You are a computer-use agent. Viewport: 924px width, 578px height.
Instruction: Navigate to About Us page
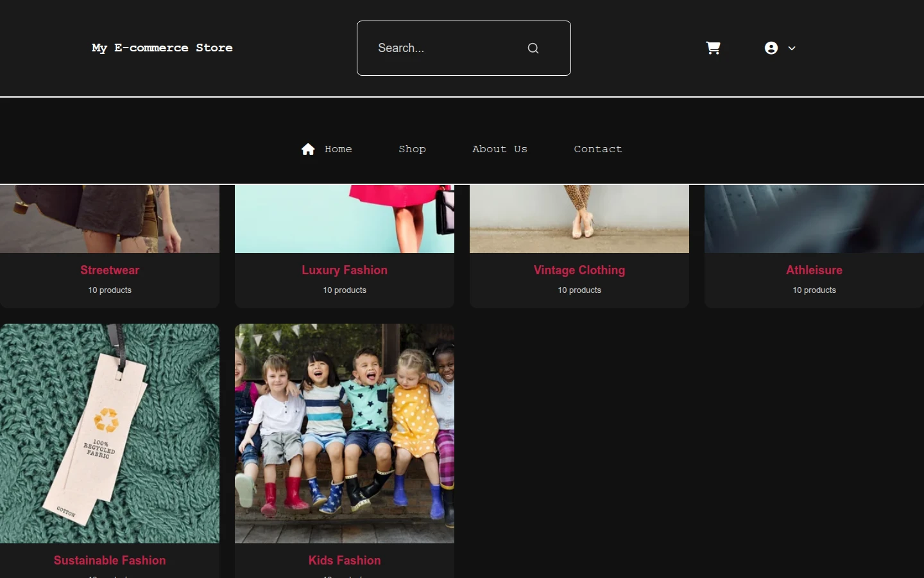tap(500, 149)
